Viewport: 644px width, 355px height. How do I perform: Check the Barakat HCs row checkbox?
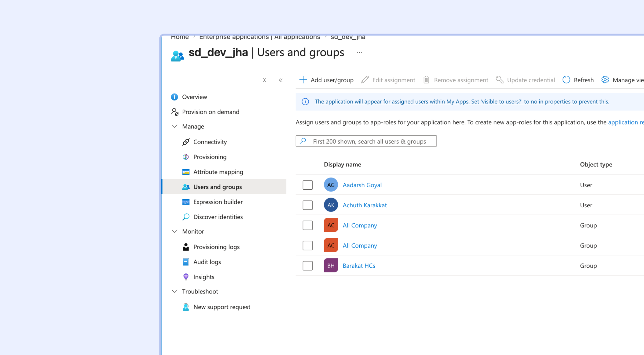click(x=308, y=265)
